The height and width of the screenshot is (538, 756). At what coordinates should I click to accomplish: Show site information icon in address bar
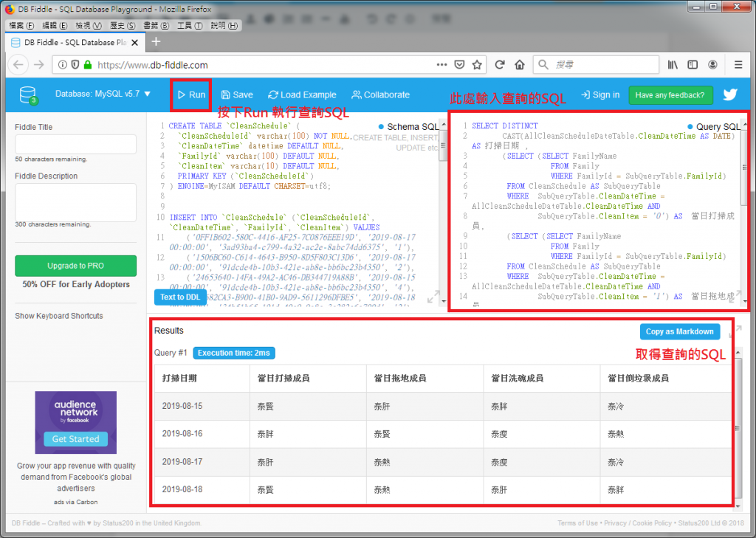[x=62, y=65]
